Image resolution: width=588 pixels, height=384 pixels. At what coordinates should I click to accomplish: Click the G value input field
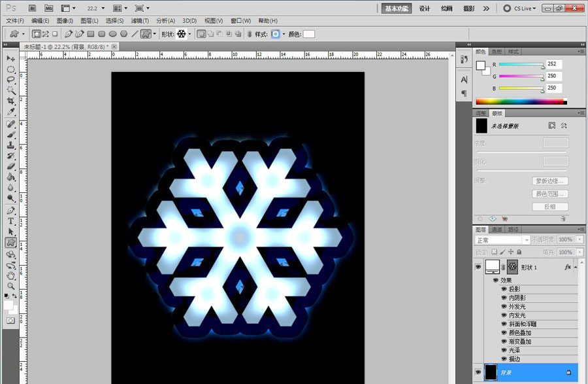click(554, 76)
